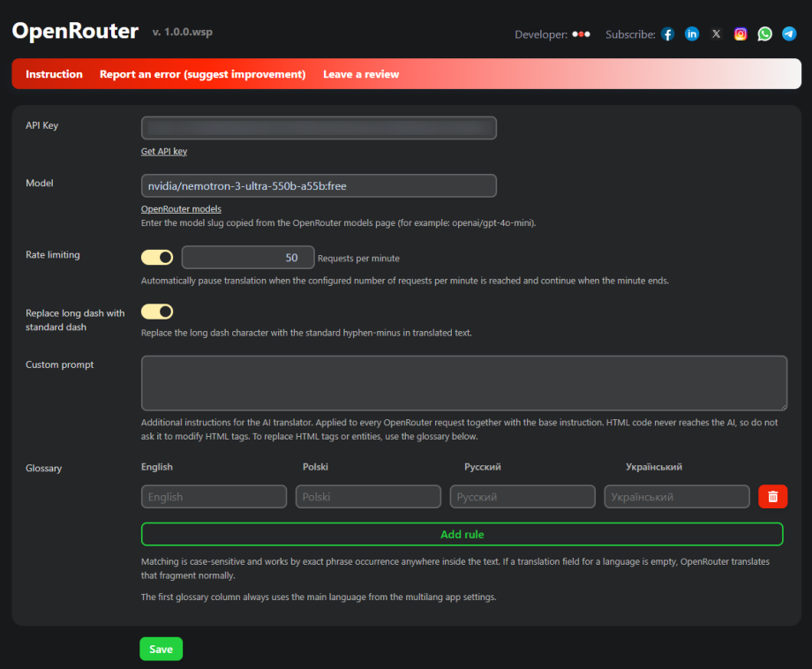Open the OpenRouter models link

tap(181, 208)
